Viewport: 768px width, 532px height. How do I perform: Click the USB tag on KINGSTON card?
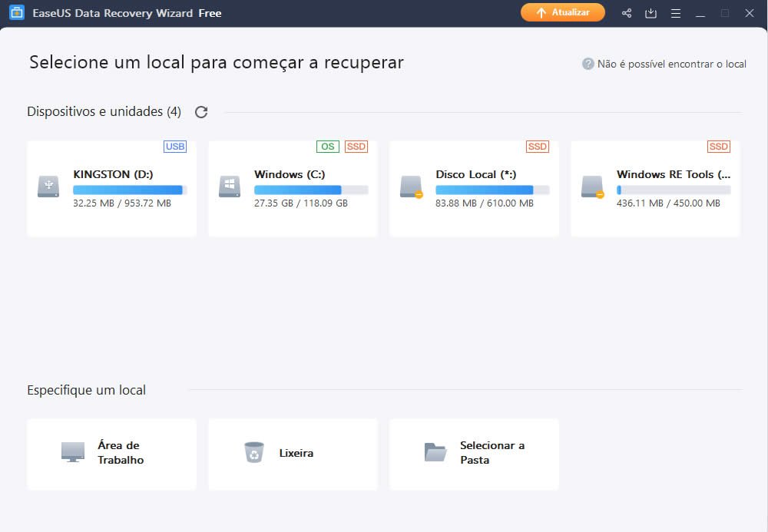pos(175,147)
